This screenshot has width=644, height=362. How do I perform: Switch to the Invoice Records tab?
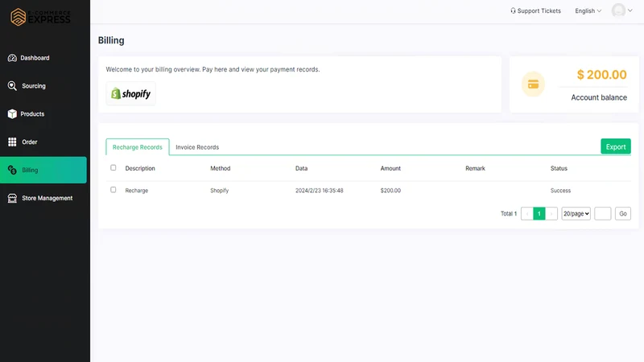197,147
